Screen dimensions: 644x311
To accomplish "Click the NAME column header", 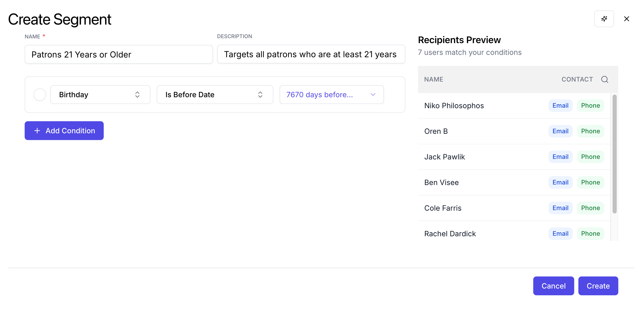I will point(433,79).
